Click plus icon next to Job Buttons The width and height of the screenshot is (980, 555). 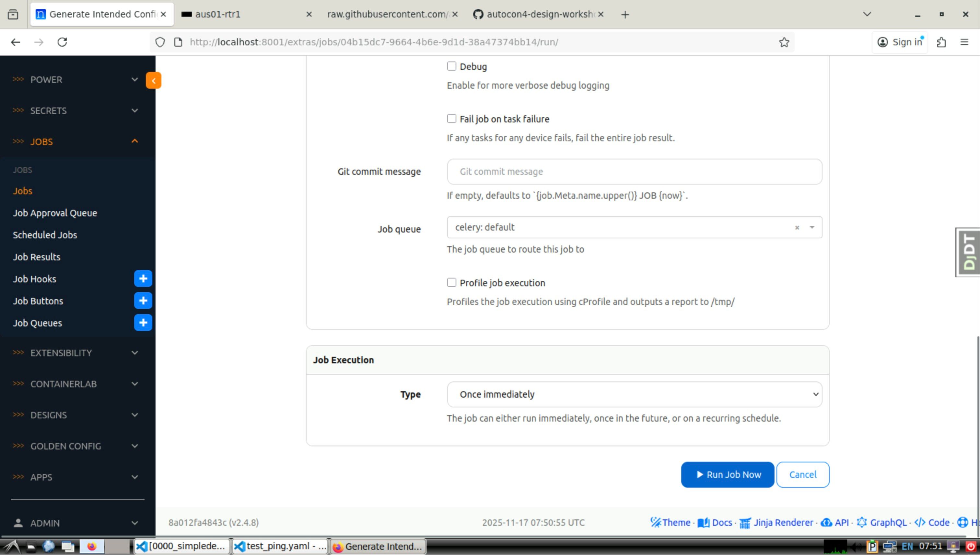coord(143,301)
